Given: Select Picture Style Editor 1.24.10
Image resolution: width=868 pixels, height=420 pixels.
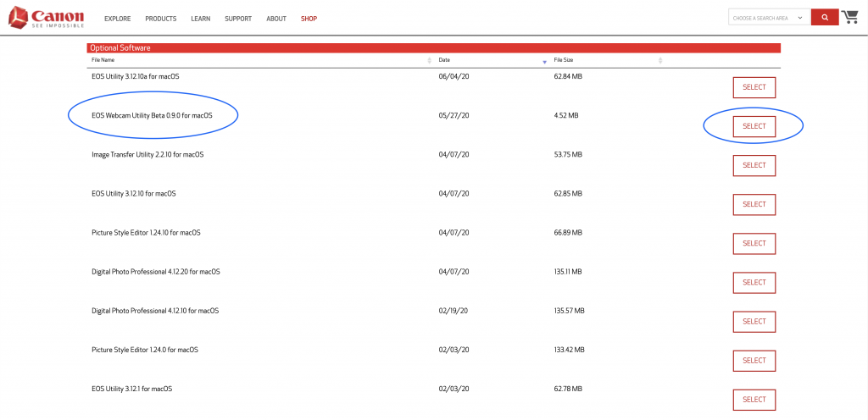Looking at the screenshot, I should tap(754, 243).
